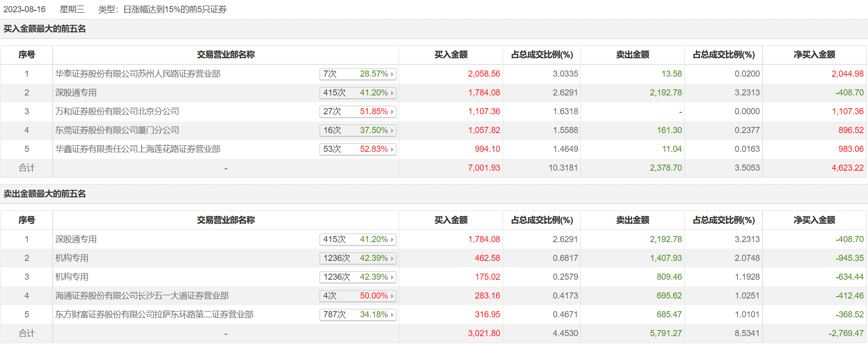Expand the 27次 51.85% stats box
Screen dimensions: 868x346
(x=358, y=111)
